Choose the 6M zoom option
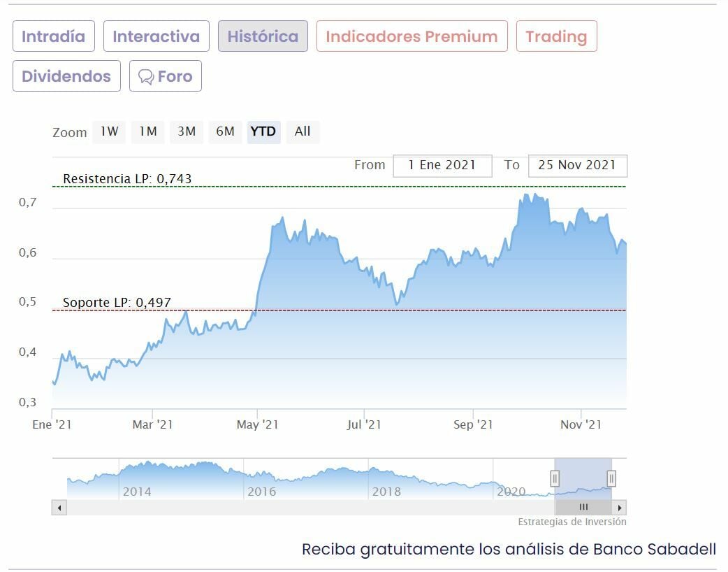The image size is (728, 572). click(225, 131)
